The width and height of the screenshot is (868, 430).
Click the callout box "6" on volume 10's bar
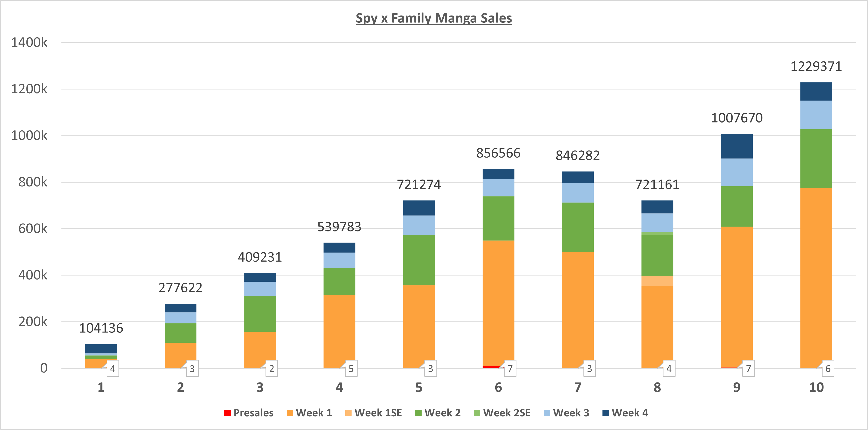[828, 369]
